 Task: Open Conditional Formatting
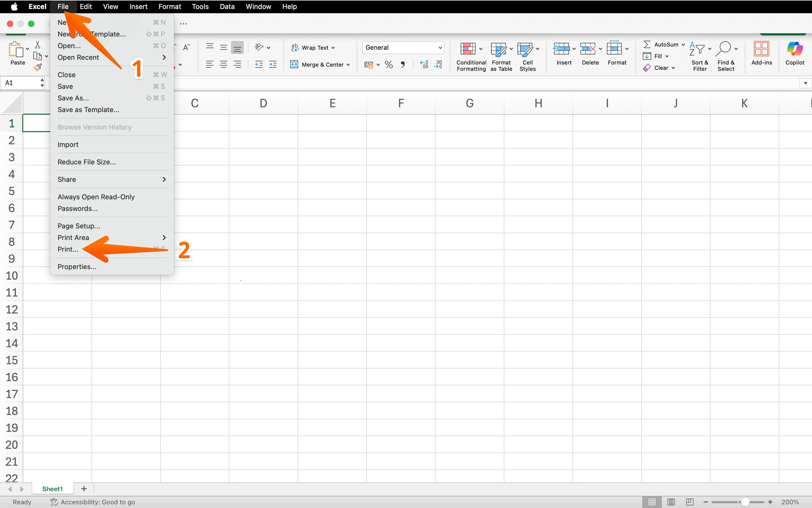pyautogui.click(x=471, y=56)
